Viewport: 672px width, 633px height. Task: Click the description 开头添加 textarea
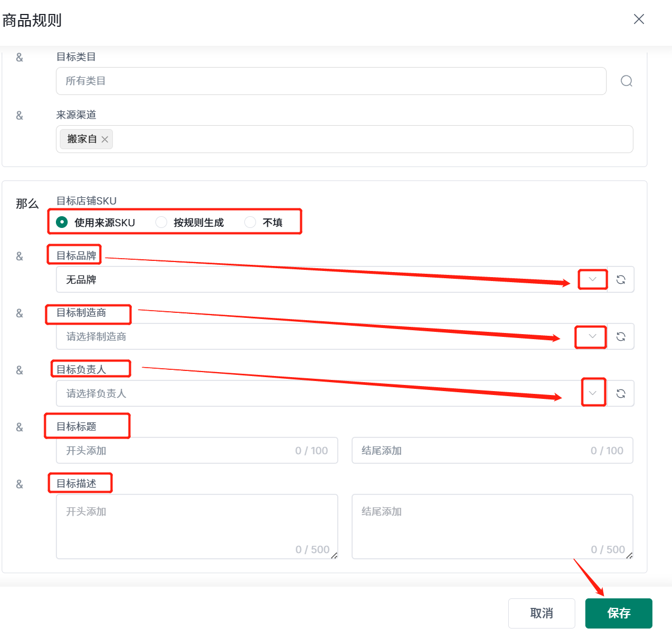197,526
